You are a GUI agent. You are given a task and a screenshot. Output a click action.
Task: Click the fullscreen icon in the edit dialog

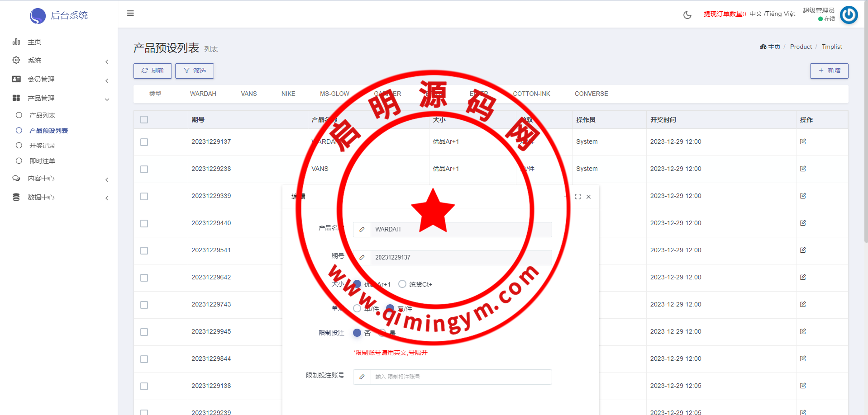point(577,197)
